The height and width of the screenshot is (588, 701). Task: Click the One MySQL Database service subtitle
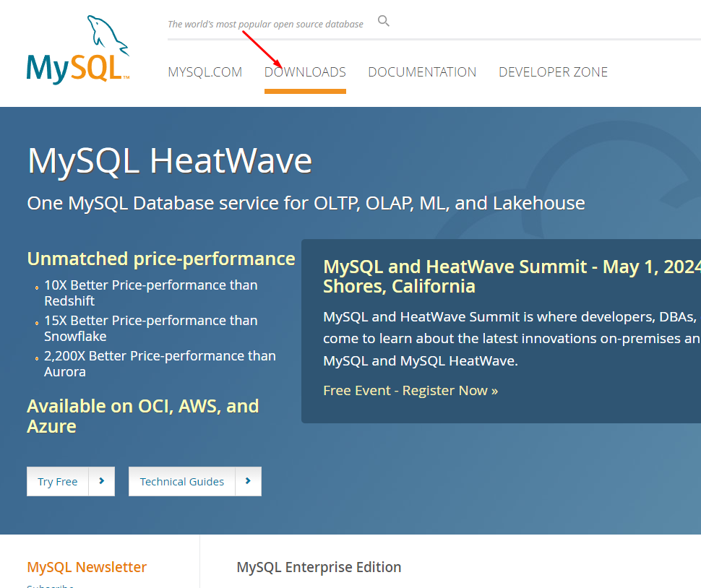click(x=306, y=203)
